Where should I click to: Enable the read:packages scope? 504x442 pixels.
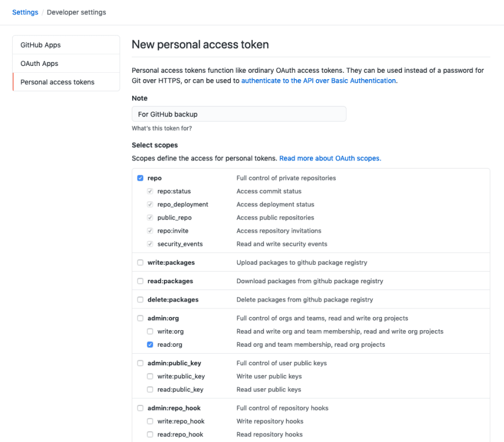click(140, 281)
